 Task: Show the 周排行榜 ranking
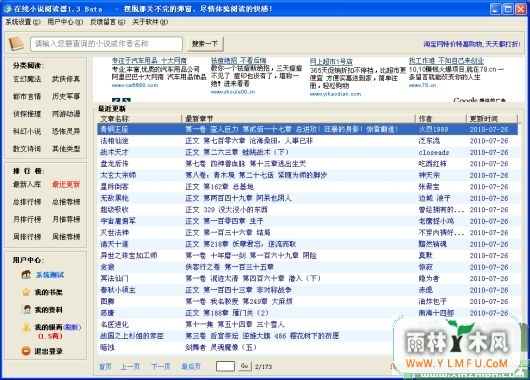[x=27, y=237]
